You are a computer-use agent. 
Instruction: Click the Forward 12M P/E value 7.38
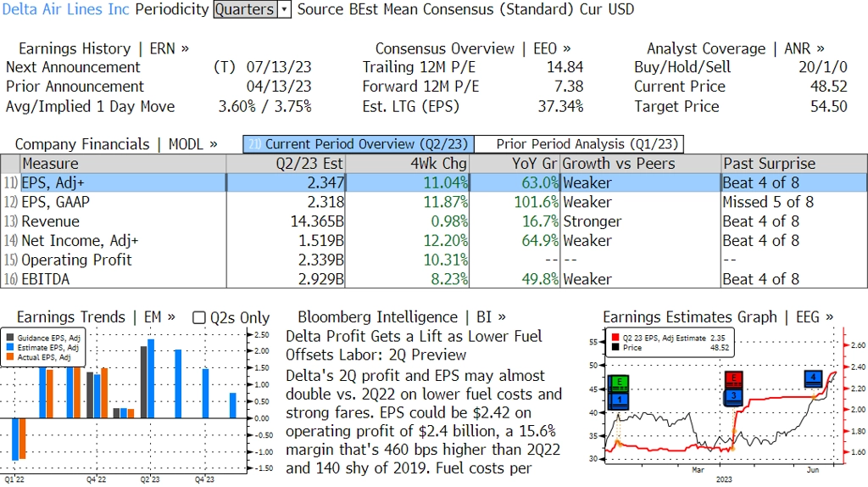tap(569, 87)
